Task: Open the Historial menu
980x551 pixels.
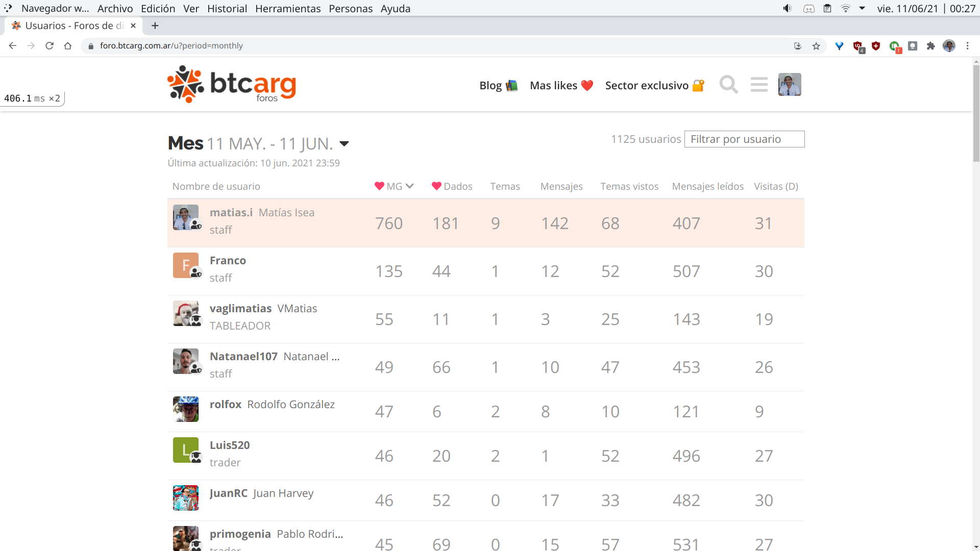Action: 227,9
